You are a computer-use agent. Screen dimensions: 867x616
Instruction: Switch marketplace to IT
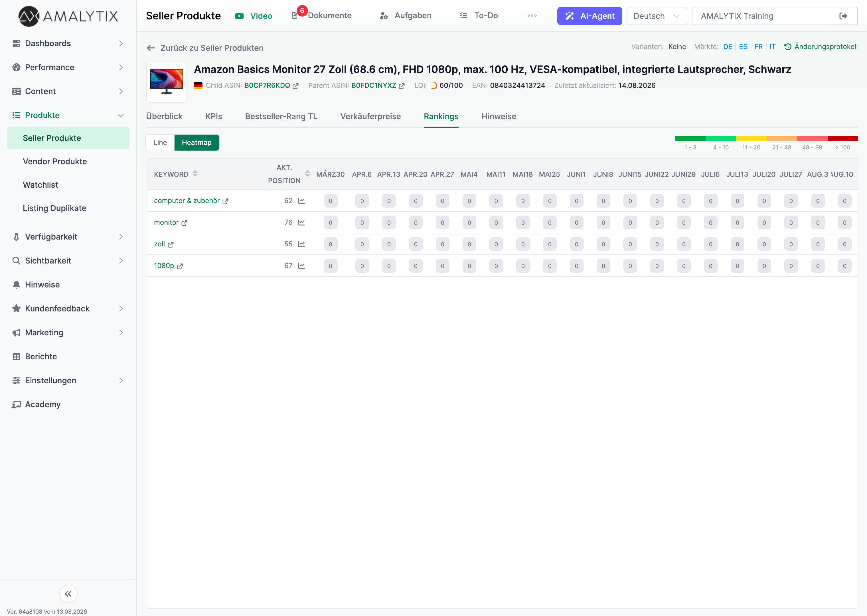772,47
